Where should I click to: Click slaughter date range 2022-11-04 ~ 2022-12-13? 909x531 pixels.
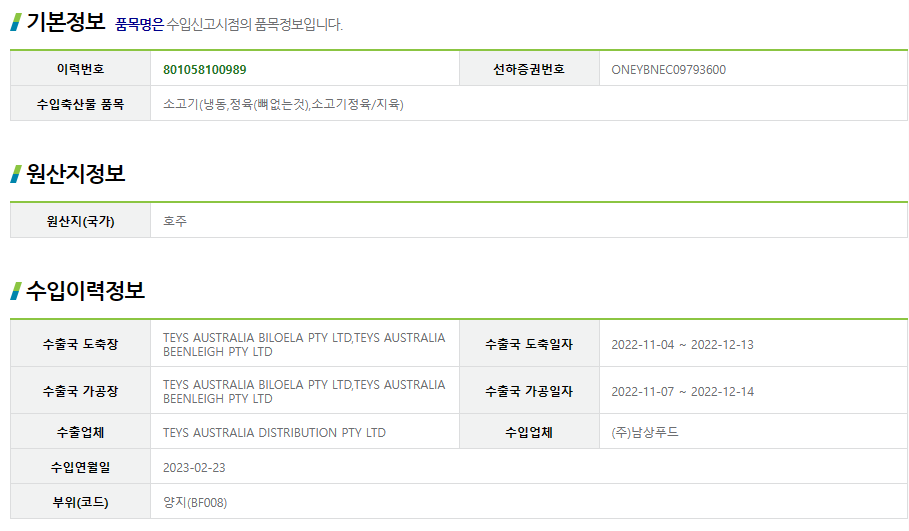(682, 345)
